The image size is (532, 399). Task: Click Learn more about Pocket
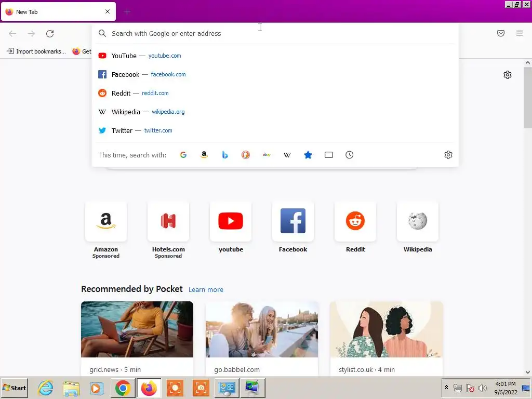coord(206,290)
